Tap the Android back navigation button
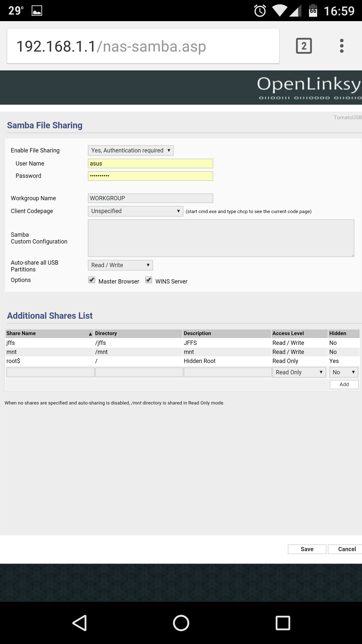The height and width of the screenshot is (644, 362). pyautogui.click(x=80, y=623)
